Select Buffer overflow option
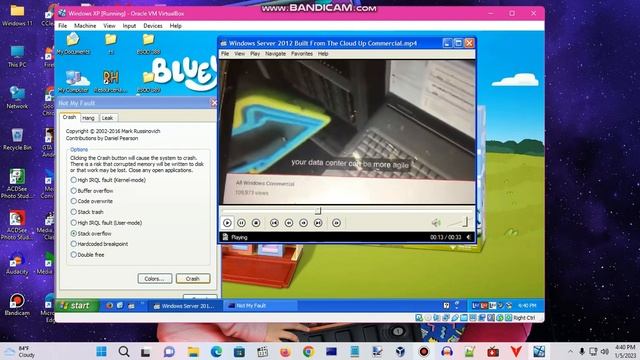 [92, 191]
